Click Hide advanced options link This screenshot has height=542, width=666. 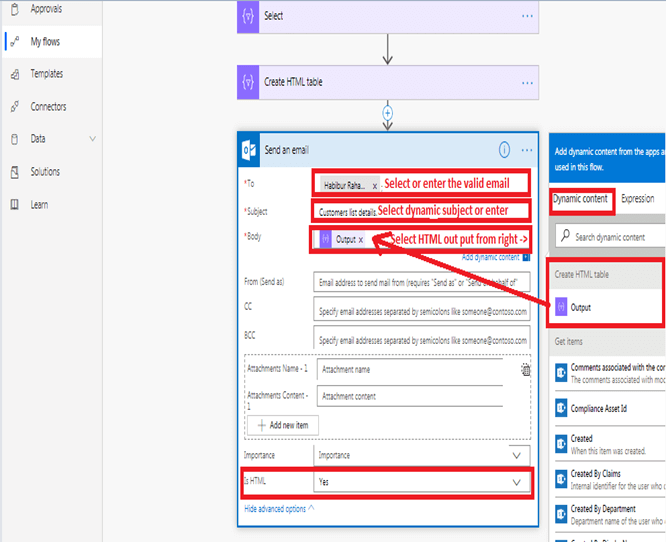[x=279, y=508]
